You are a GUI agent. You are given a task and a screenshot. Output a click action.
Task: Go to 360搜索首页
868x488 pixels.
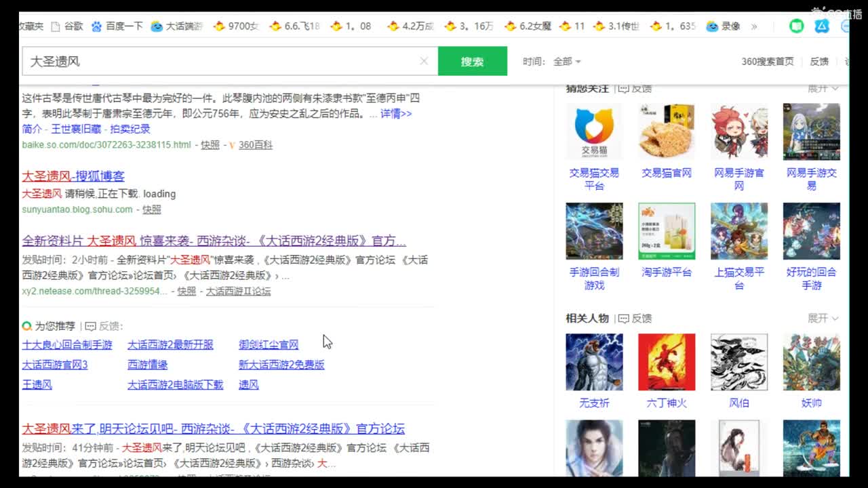tap(768, 61)
